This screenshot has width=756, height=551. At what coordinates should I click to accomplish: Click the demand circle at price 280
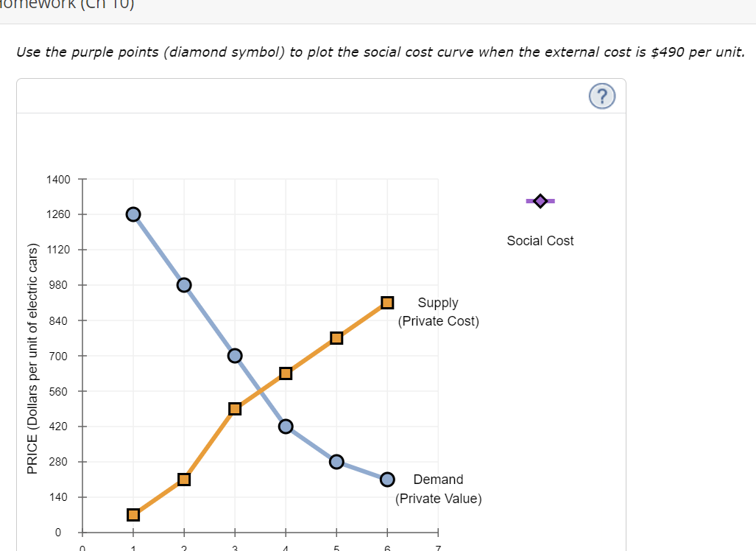pos(336,461)
